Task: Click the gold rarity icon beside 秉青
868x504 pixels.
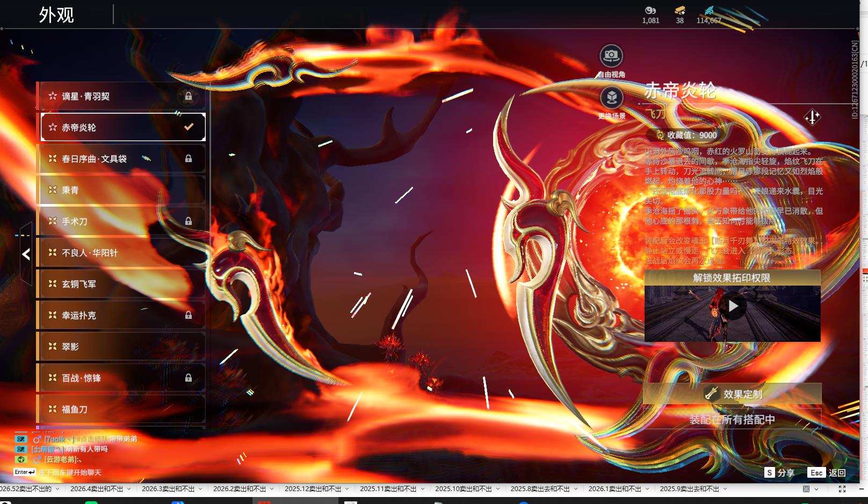Action: [x=53, y=190]
